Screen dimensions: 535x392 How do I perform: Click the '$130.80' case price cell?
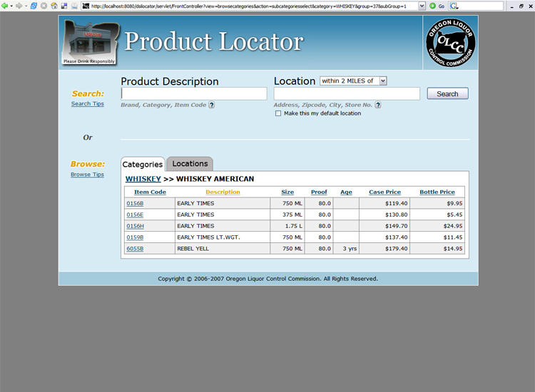[384, 215]
